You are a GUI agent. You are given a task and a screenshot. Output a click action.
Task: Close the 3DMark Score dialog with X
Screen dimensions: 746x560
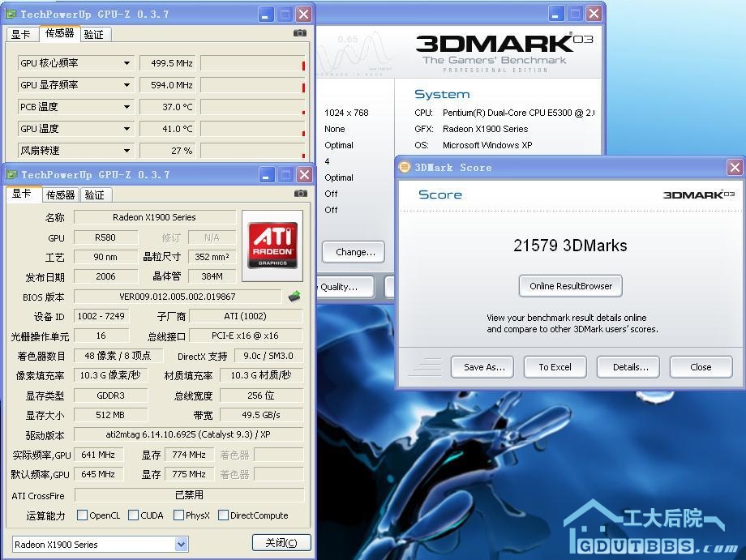click(x=735, y=167)
